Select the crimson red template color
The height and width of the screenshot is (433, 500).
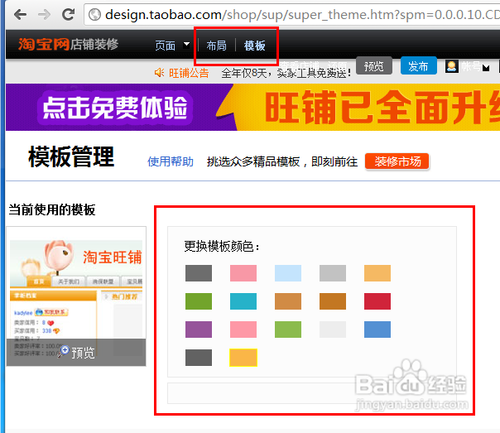[x=377, y=301]
